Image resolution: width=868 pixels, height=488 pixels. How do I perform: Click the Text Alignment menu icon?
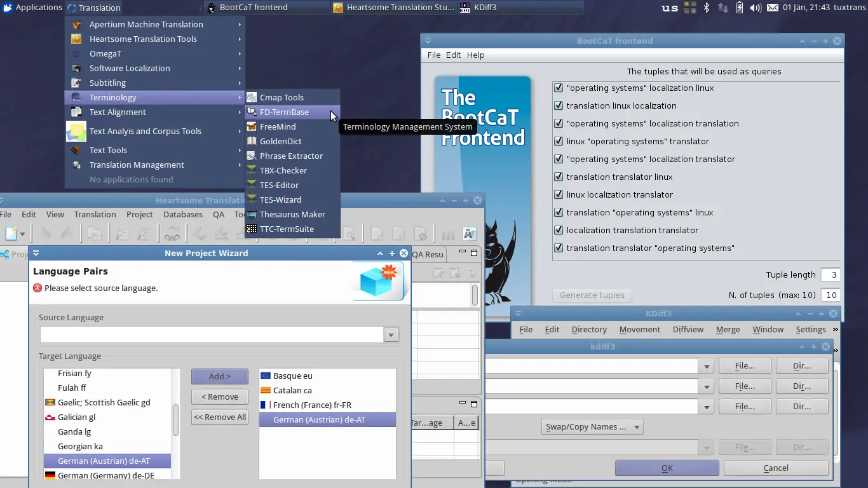tap(76, 112)
